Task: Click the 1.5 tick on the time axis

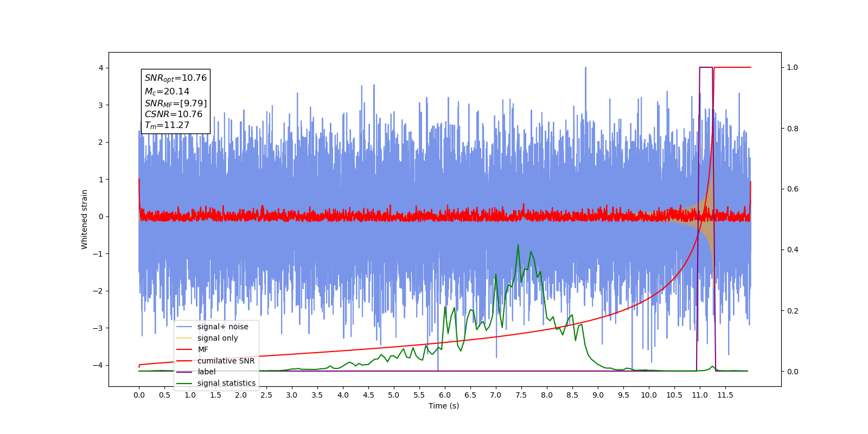Action: [x=215, y=395]
